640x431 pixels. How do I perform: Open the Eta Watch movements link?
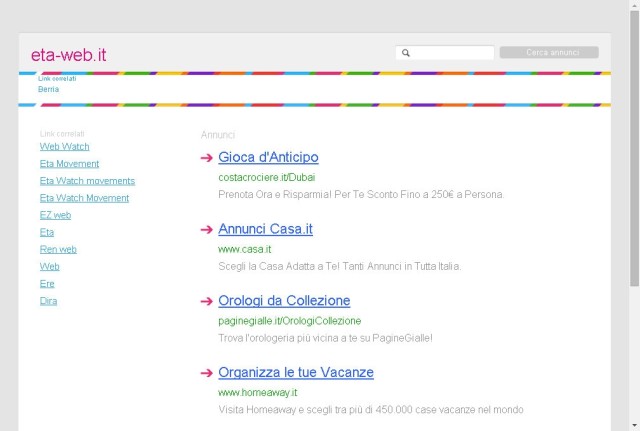pos(87,181)
